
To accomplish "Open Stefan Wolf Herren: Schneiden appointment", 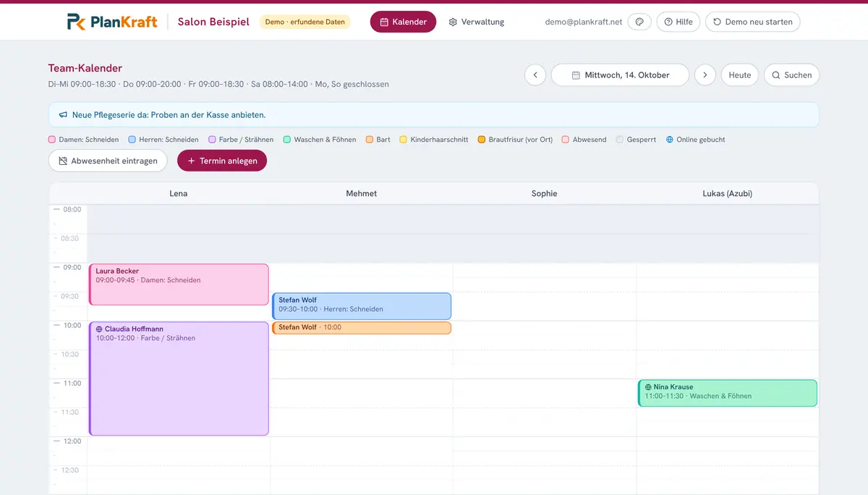I will [x=362, y=306].
